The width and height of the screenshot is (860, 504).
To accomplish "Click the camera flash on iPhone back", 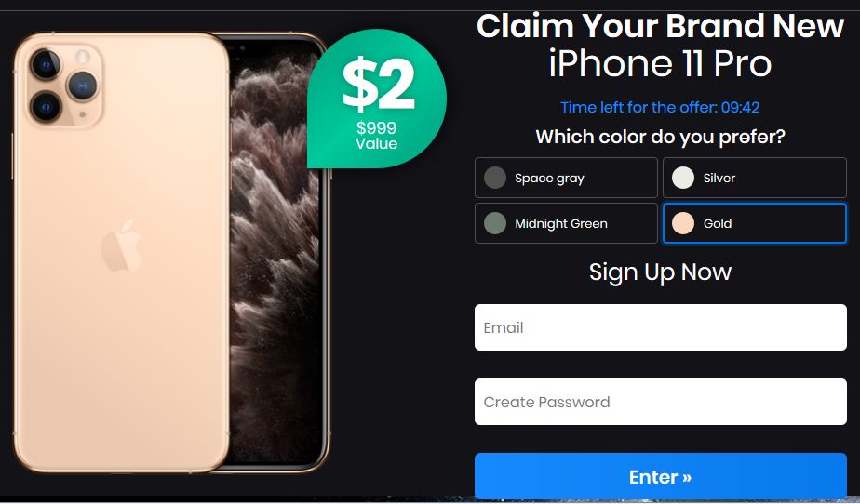I will coord(82,57).
